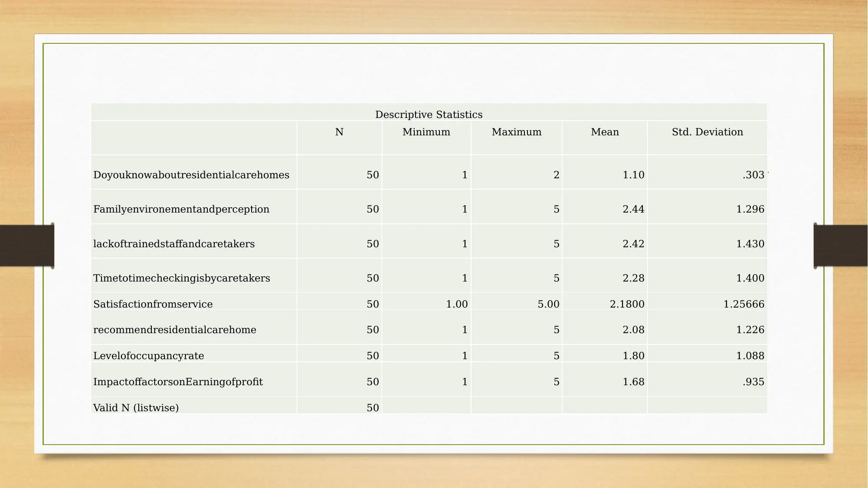Click maximum value 5.00

tap(548, 304)
